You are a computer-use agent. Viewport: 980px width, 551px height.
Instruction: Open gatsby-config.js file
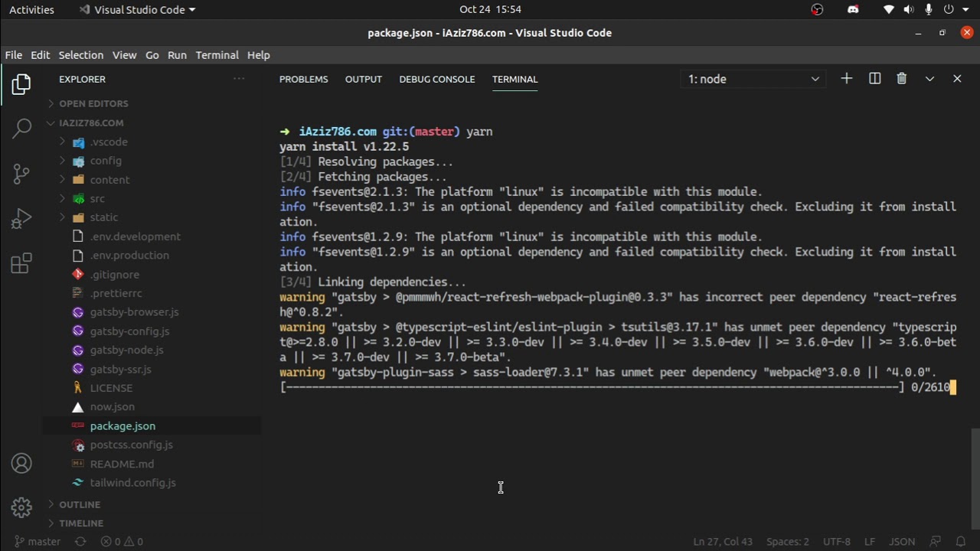(129, 331)
